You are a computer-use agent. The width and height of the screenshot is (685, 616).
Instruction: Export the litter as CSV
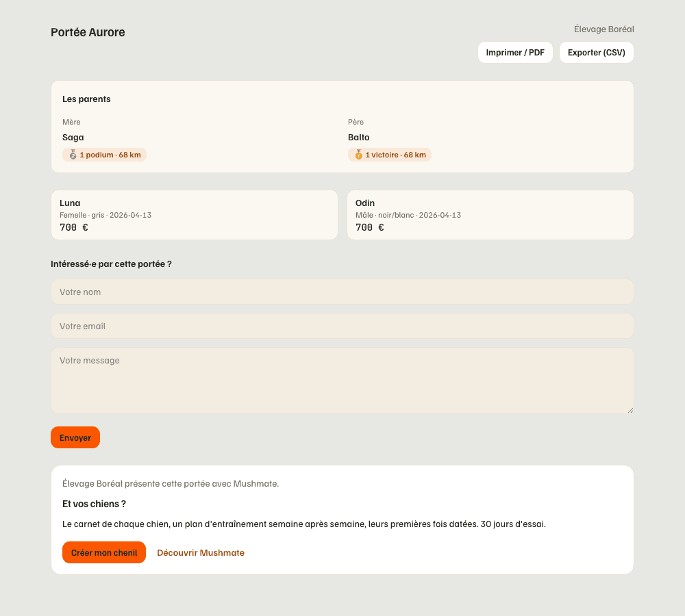(x=597, y=53)
